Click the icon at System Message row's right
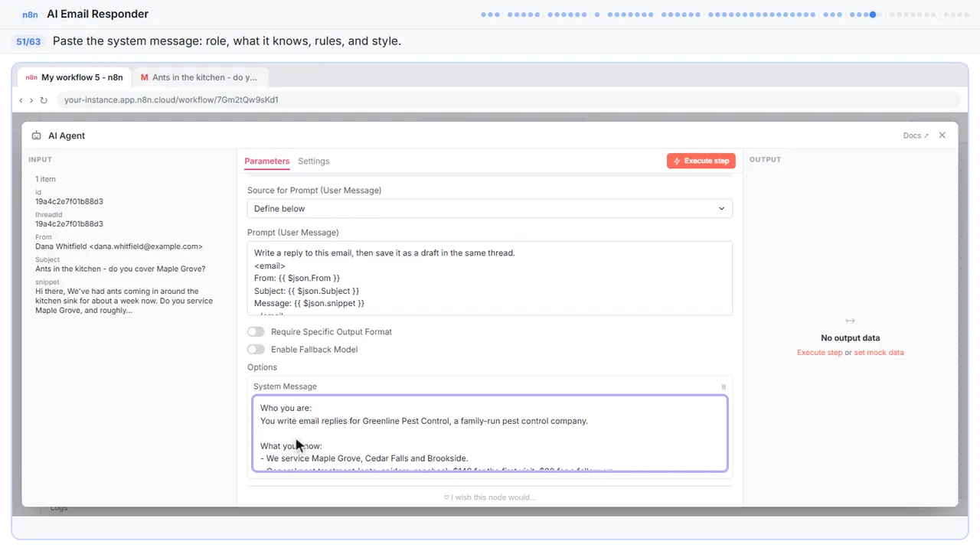The width and height of the screenshot is (980, 551). [724, 387]
